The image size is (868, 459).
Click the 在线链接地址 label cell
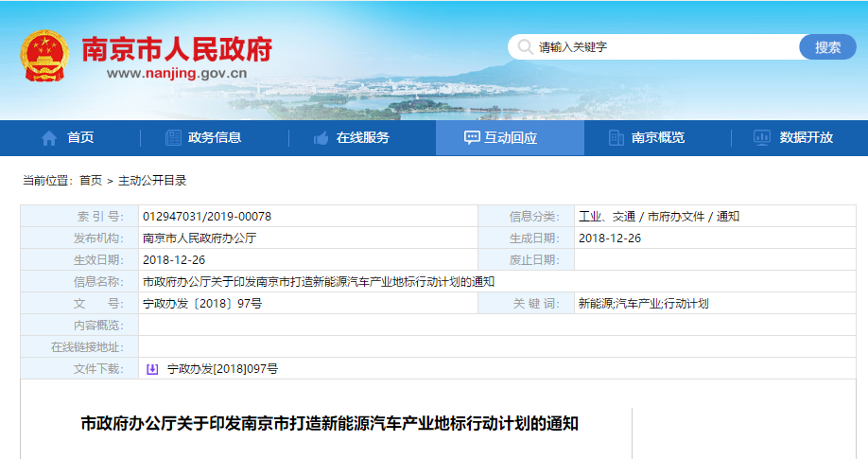(79, 347)
